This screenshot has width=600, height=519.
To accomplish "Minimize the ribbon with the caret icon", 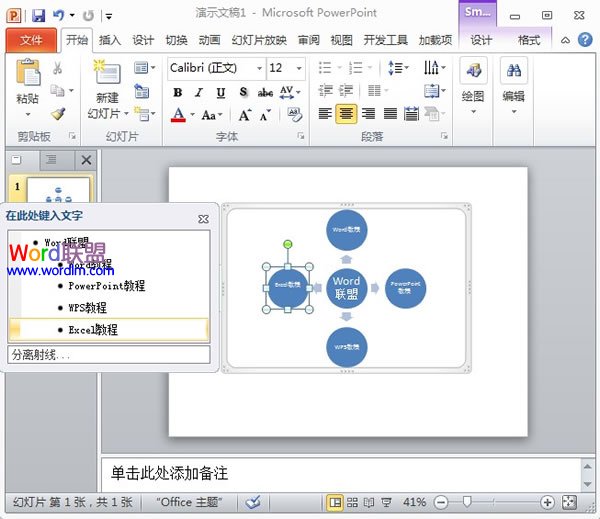I will click(566, 40).
